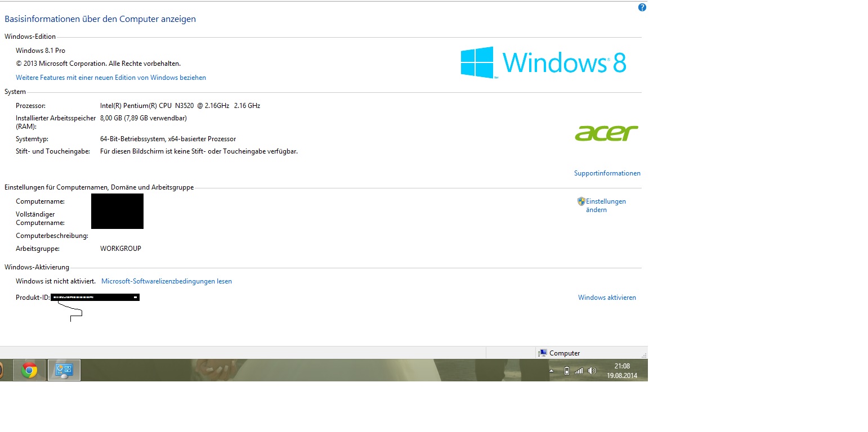Open 'Weitere Features mit einer neuen Edition' link
The height and width of the screenshot is (432, 868).
(111, 78)
